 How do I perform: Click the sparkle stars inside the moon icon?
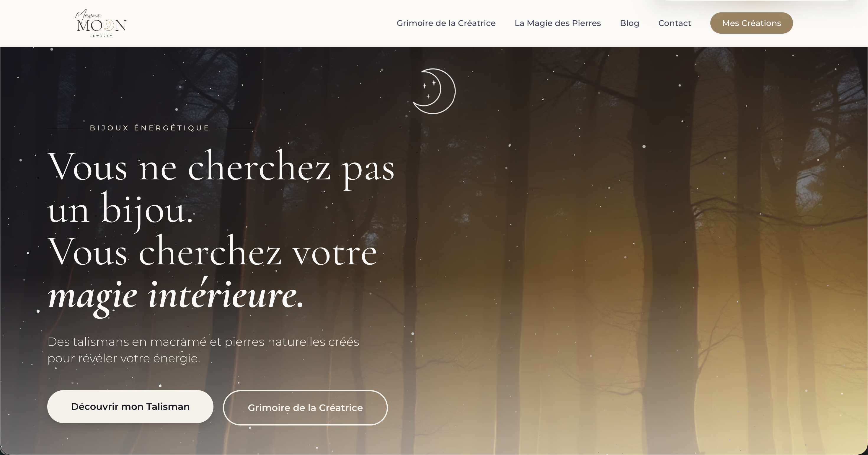pyautogui.click(x=429, y=89)
